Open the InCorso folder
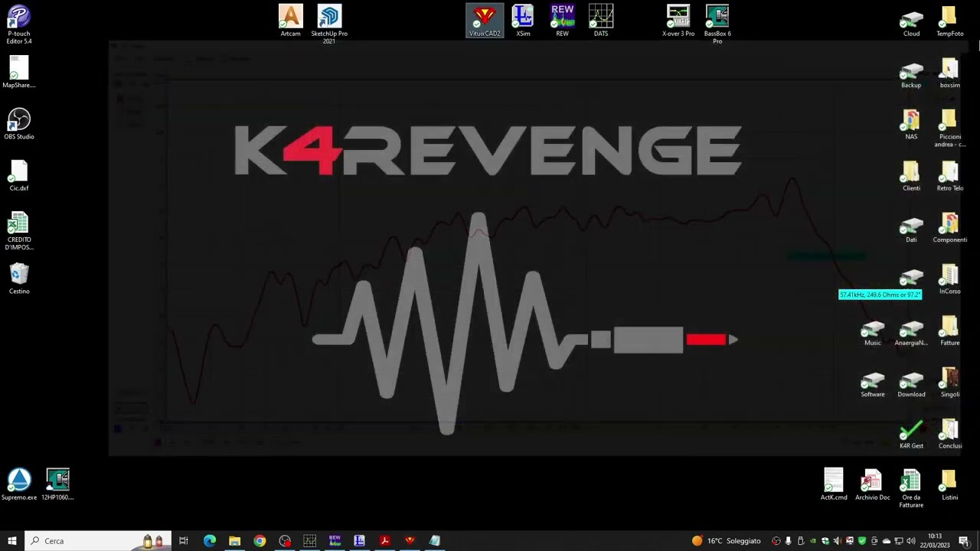Image resolution: width=980 pixels, height=551 pixels. pyautogui.click(x=949, y=279)
